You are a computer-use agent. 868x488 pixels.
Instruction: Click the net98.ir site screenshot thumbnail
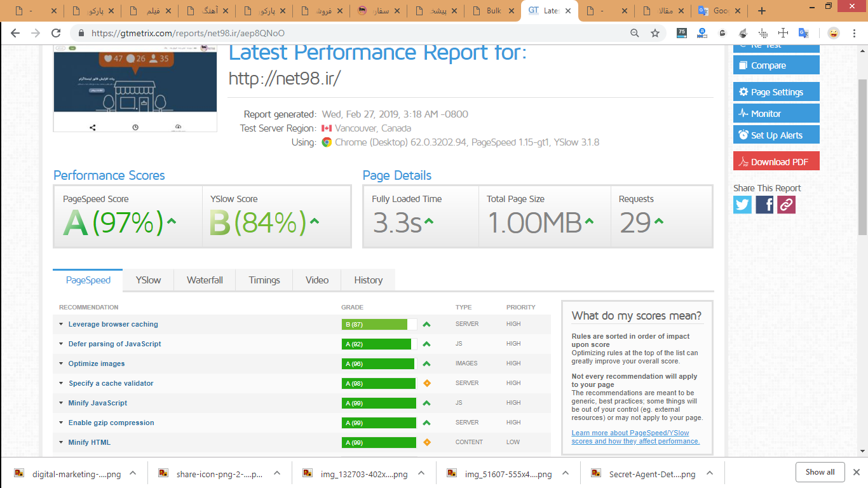[135, 87]
